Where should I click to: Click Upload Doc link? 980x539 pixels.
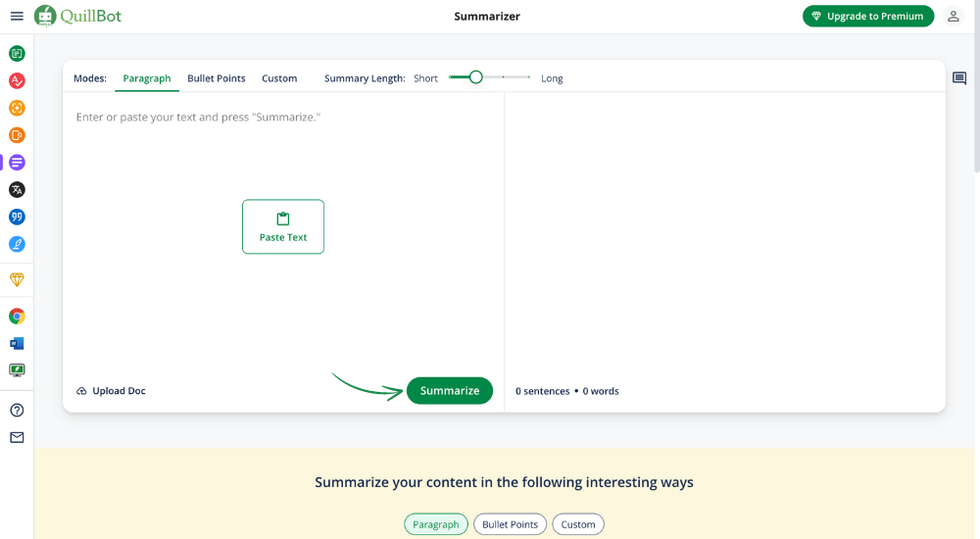point(111,391)
